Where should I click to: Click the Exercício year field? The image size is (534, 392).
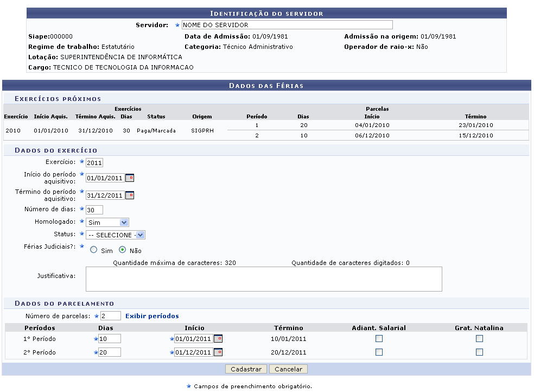click(94, 163)
